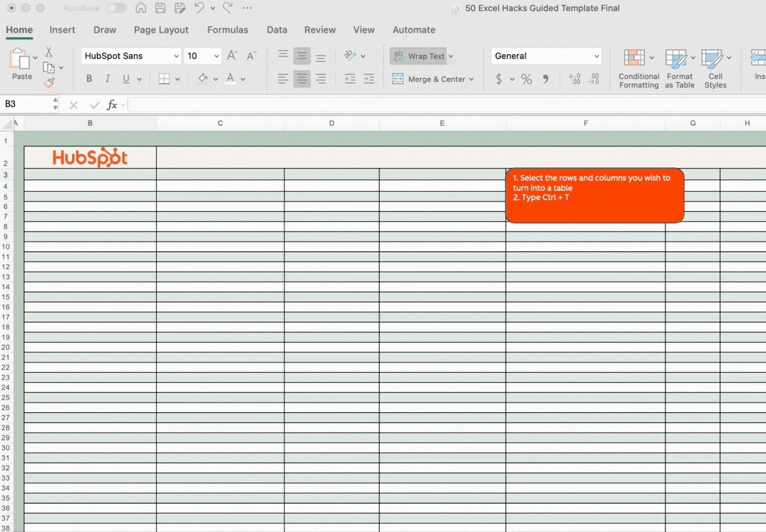Click the Format Painter brush icon

point(49,83)
